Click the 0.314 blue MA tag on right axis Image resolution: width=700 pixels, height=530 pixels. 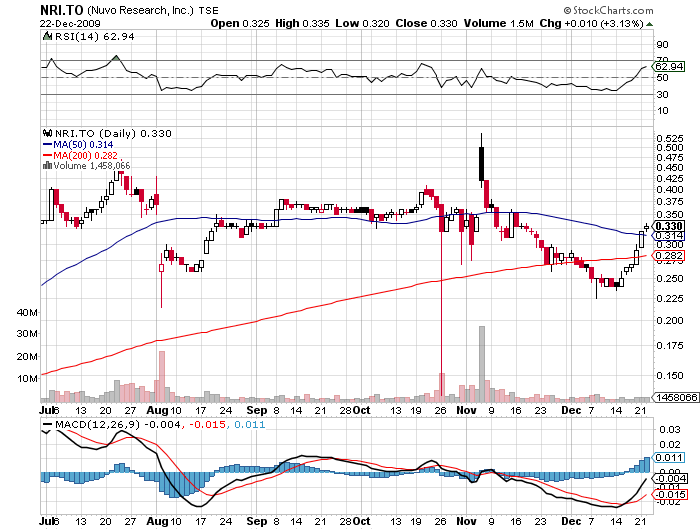(668, 236)
